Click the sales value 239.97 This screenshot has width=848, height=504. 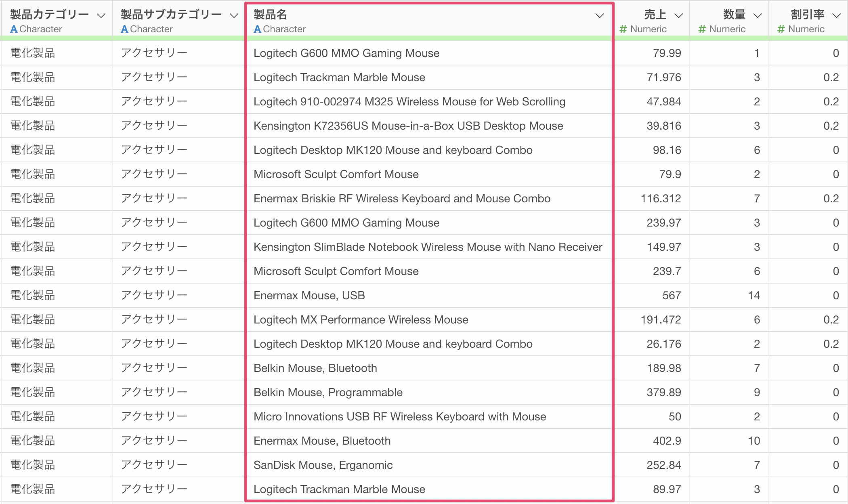pos(663,223)
